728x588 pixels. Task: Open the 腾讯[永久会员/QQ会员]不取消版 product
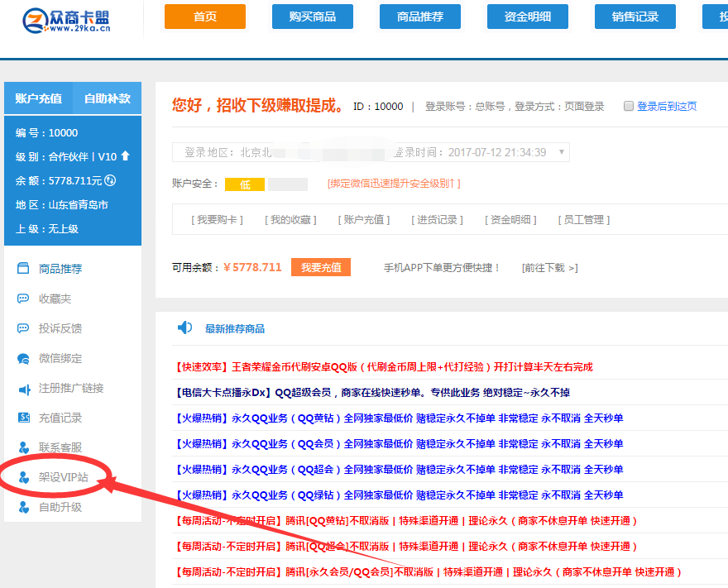click(428, 571)
